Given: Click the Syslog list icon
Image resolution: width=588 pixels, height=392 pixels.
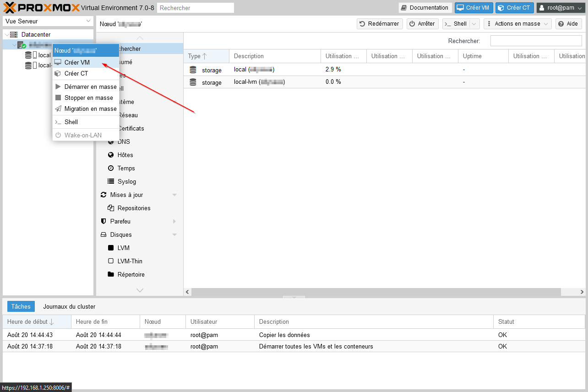Looking at the screenshot, I should (x=111, y=181).
